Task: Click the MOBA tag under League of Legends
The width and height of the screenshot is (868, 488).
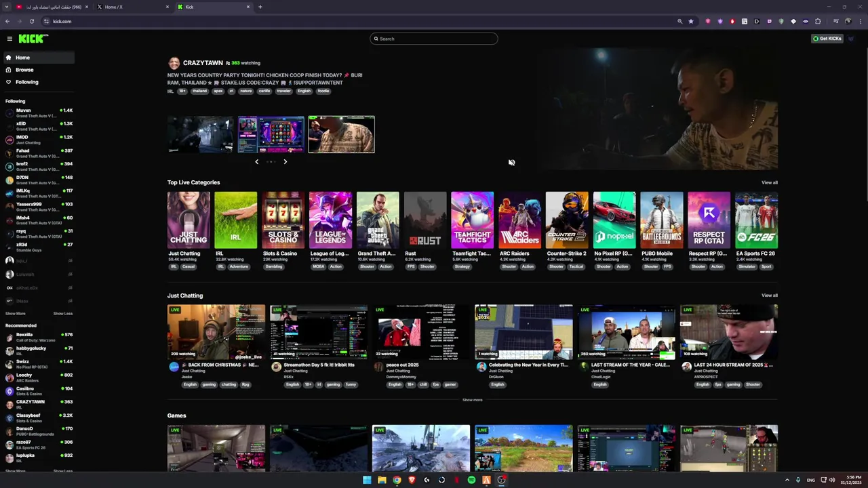Action: click(318, 267)
